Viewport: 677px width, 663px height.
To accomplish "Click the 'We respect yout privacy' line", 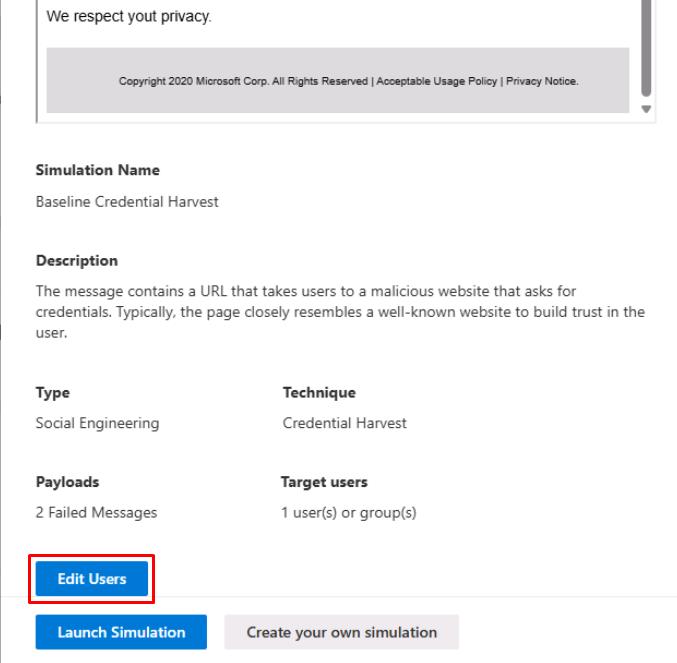I will 129,18.
